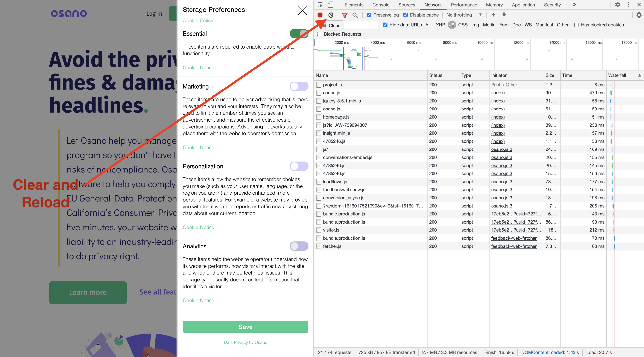
Task: Clear the network log
Action: [x=331, y=15]
